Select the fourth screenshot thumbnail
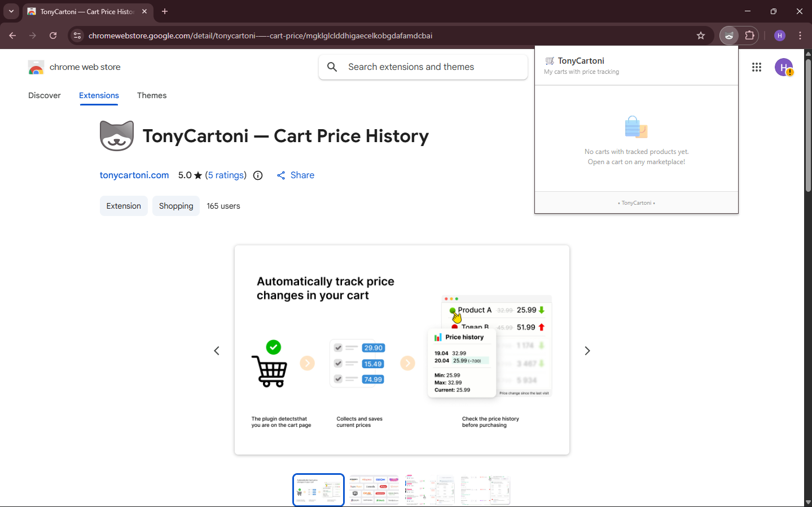 [485, 490]
